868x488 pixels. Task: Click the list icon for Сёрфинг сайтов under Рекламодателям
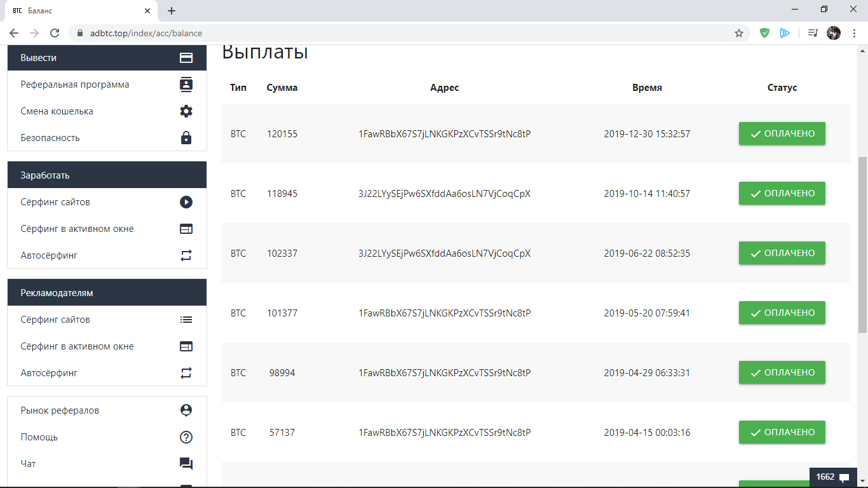tap(186, 320)
